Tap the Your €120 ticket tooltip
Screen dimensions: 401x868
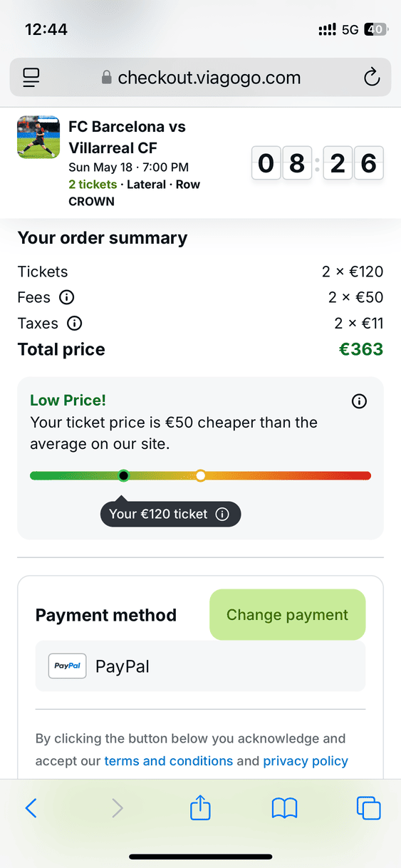(170, 514)
